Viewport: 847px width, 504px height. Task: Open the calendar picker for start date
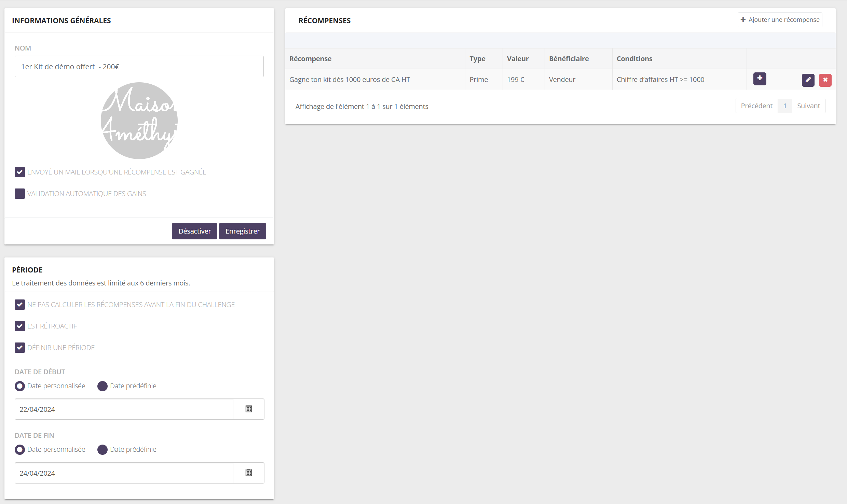point(249,409)
